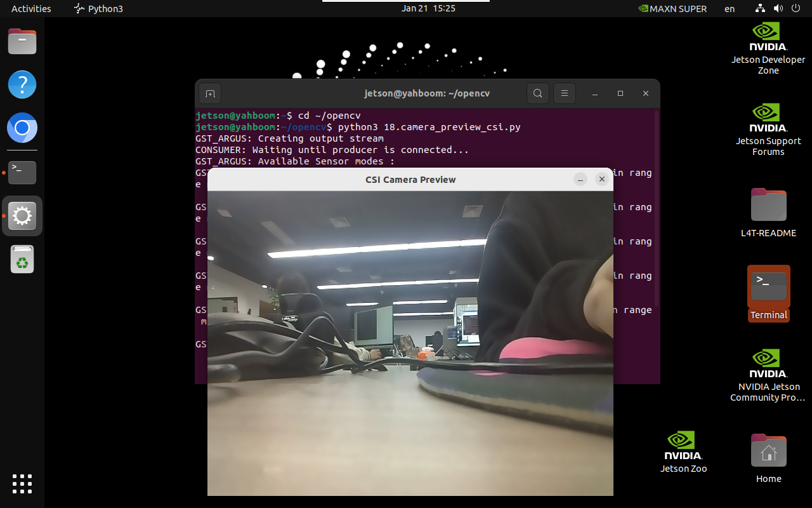Open the terminal hamburger menu
812x508 pixels.
point(564,93)
